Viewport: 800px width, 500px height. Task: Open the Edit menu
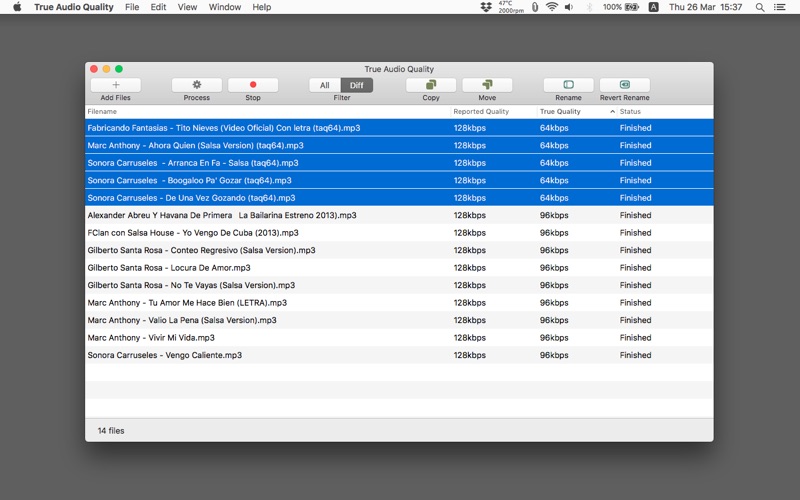[x=158, y=7]
